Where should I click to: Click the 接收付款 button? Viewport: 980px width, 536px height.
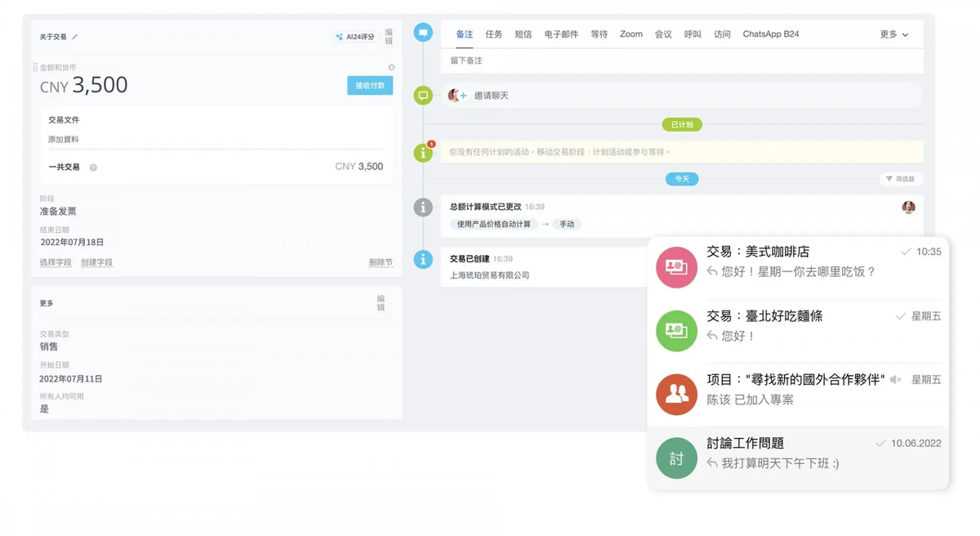370,86
